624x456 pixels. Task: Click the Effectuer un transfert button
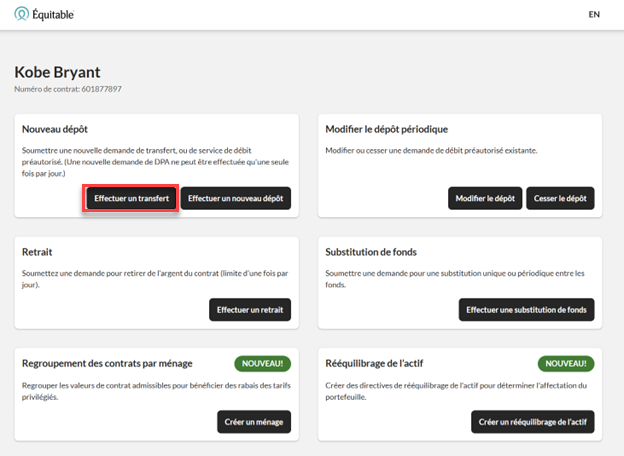coord(131,198)
